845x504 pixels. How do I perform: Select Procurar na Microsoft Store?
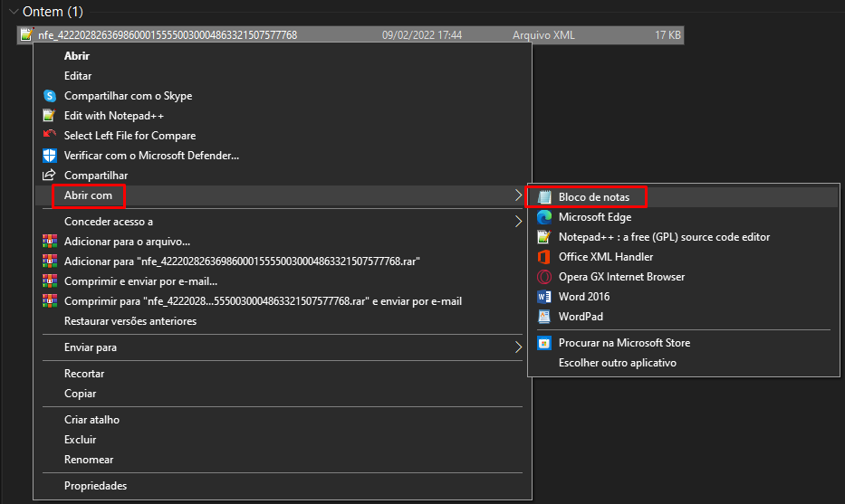click(x=625, y=343)
